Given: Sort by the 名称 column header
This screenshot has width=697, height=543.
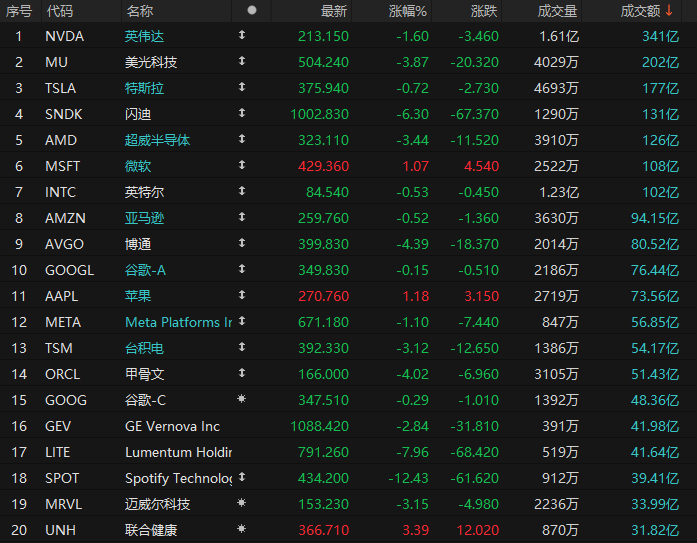Looking at the screenshot, I should point(140,11).
